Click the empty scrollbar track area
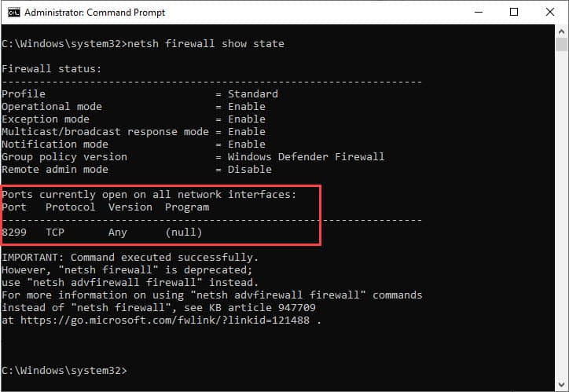 561,214
